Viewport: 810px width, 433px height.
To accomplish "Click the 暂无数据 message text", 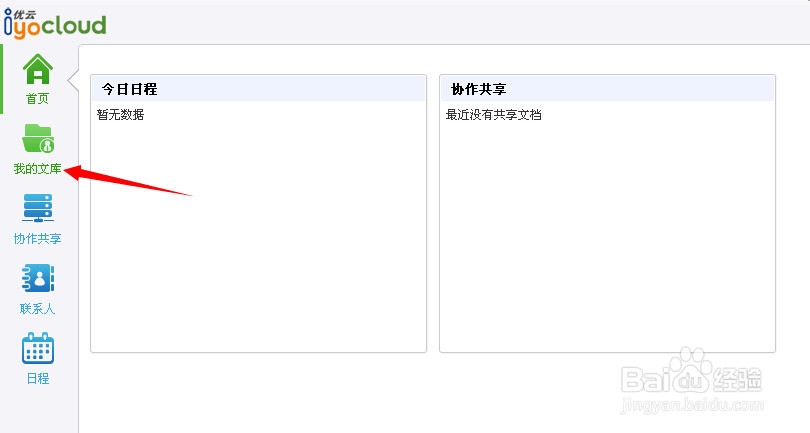I will tap(120, 115).
